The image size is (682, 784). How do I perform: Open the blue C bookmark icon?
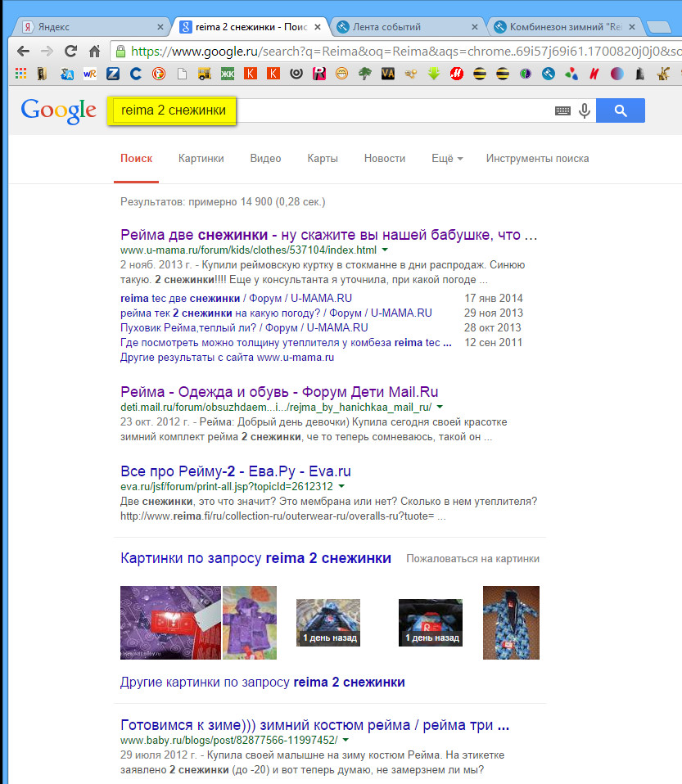tap(135, 74)
